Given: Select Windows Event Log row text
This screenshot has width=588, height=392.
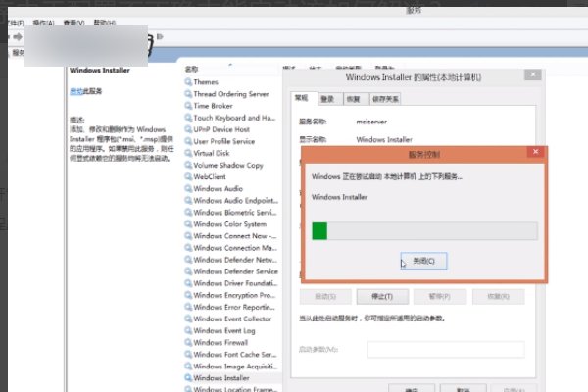Looking at the screenshot, I should 224,331.
